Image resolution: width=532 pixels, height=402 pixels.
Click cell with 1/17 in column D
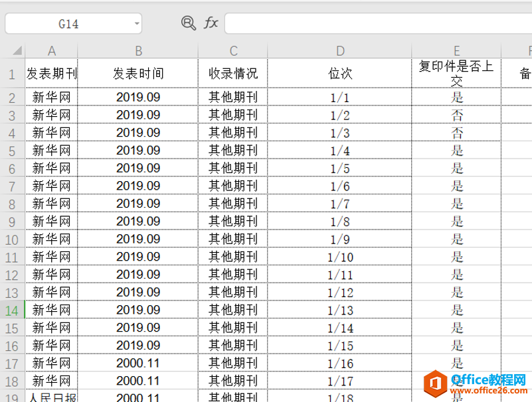340,381
